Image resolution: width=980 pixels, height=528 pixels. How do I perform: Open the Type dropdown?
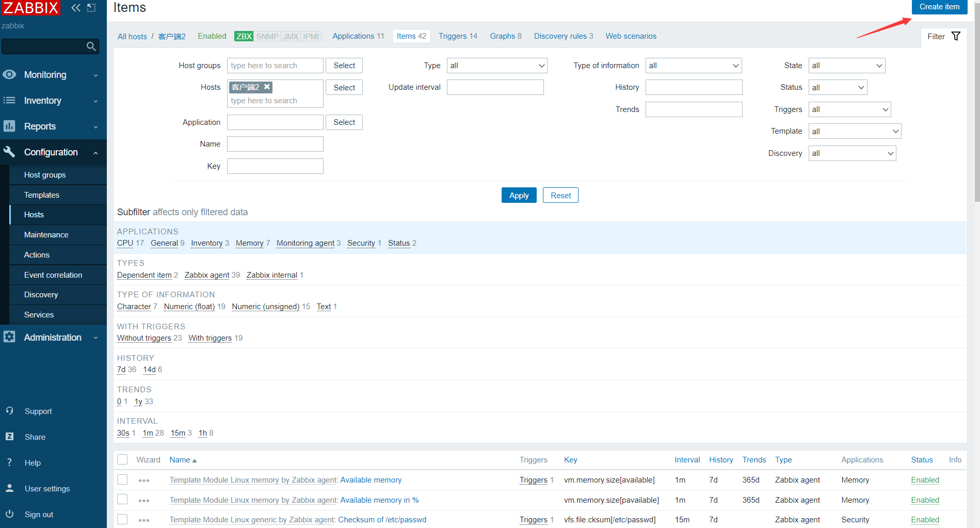coord(497,66)
